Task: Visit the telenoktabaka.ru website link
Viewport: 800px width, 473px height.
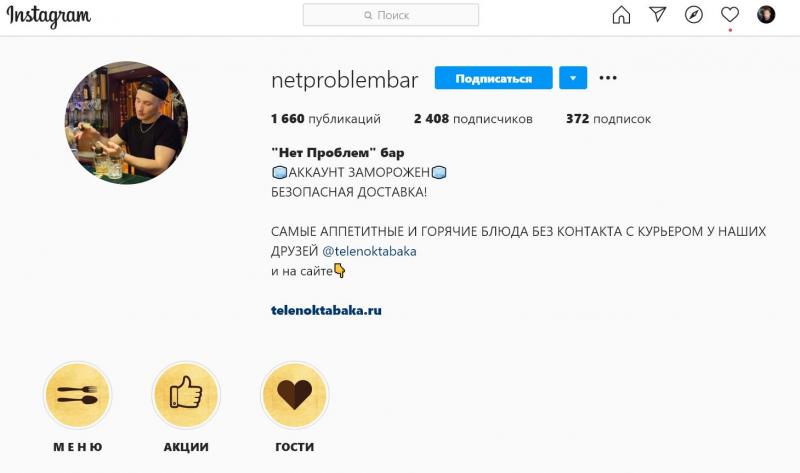Action: click(x=326, y=310)
